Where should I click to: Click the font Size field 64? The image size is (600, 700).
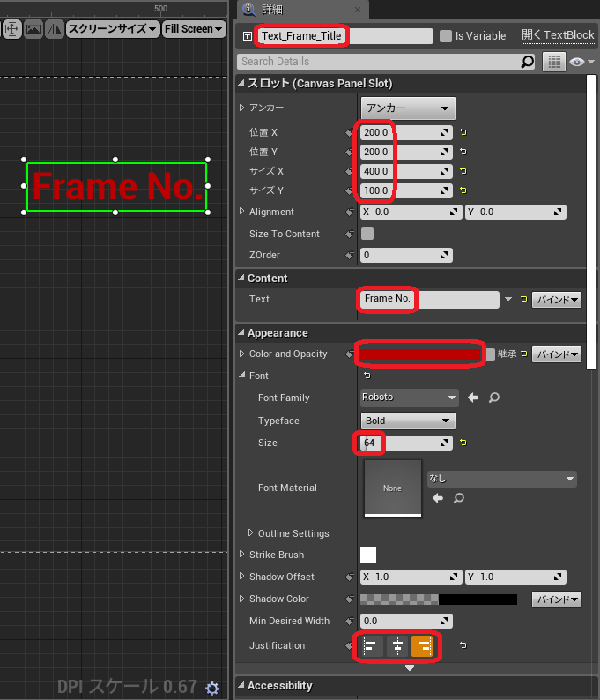406,443
